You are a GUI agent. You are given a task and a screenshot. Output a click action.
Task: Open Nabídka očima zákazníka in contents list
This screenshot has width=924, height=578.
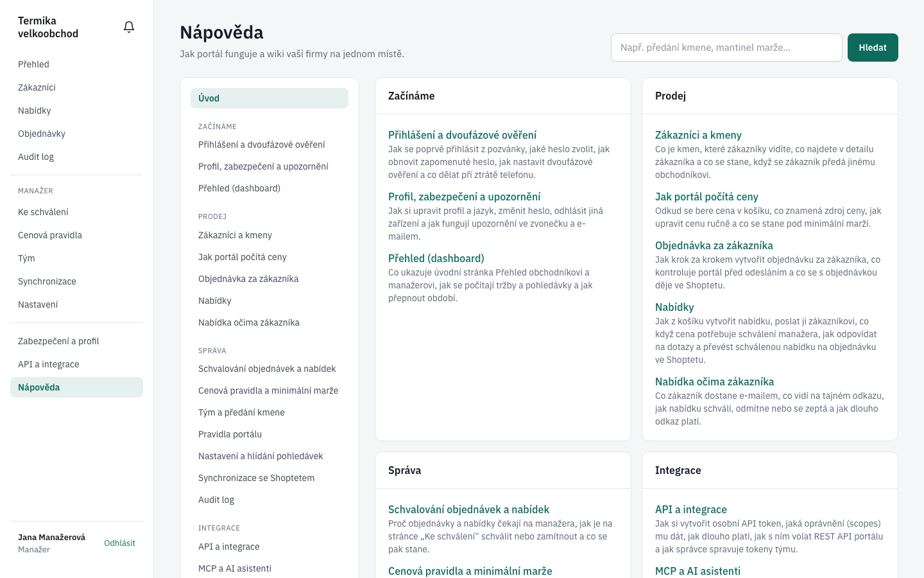[x=269, y=322]
